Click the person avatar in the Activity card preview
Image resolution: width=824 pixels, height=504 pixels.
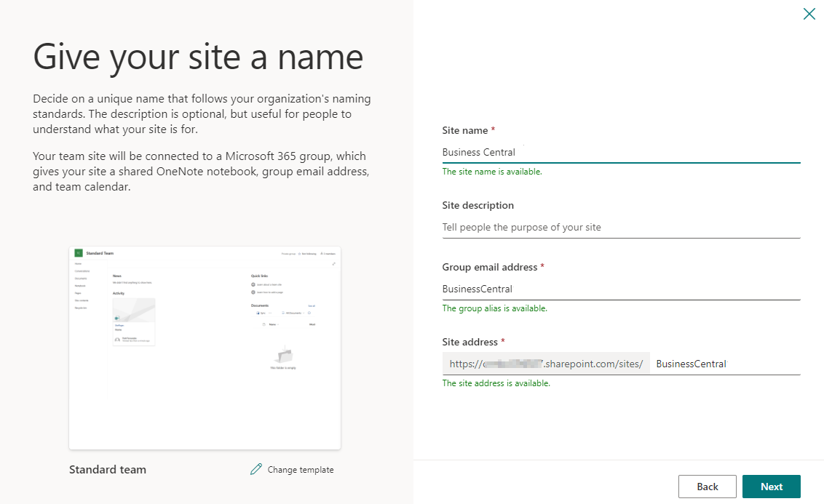[117, 339]
